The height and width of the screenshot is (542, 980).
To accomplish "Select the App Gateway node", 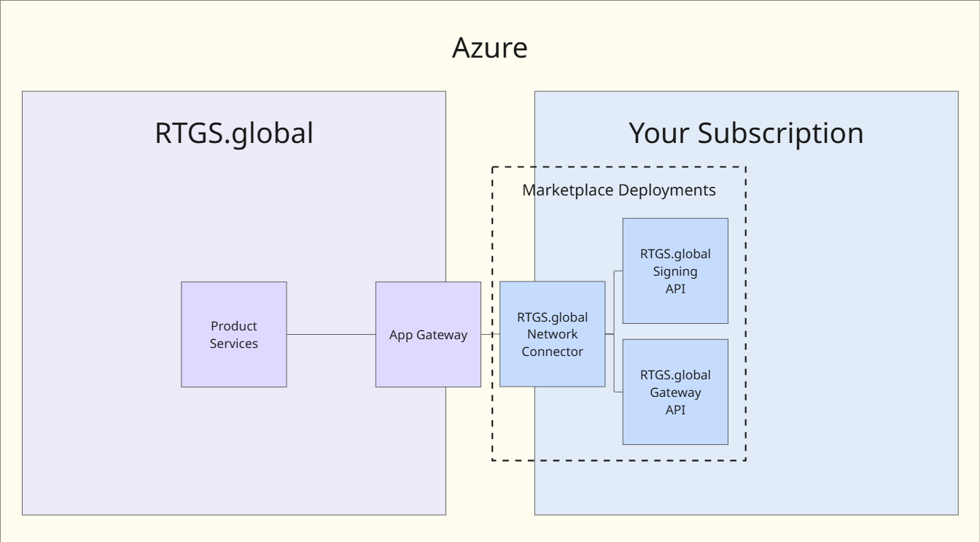I will point(428,334).
